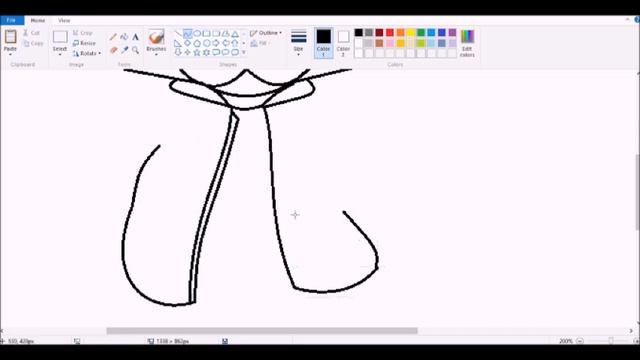Click the Select rectangle tool icon
640x360 pixels.
click(x=60, y=37)
